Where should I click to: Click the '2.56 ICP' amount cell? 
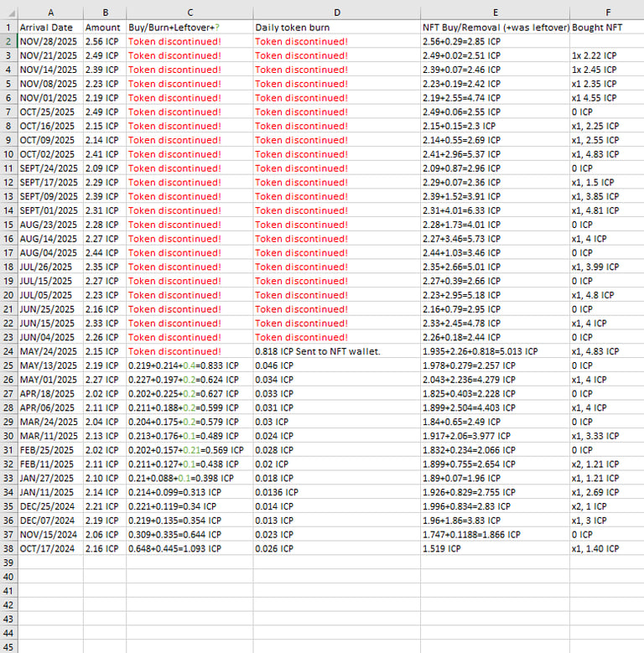[105, 42]
